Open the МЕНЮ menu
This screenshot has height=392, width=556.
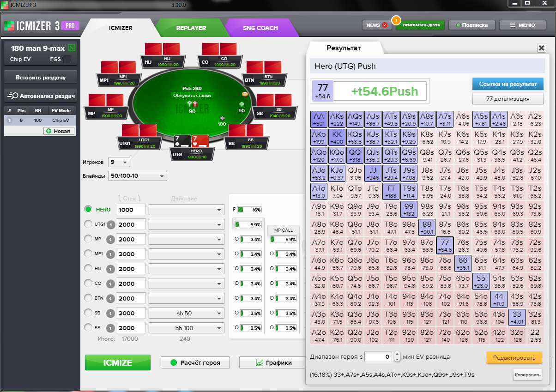tap(523, 25)
